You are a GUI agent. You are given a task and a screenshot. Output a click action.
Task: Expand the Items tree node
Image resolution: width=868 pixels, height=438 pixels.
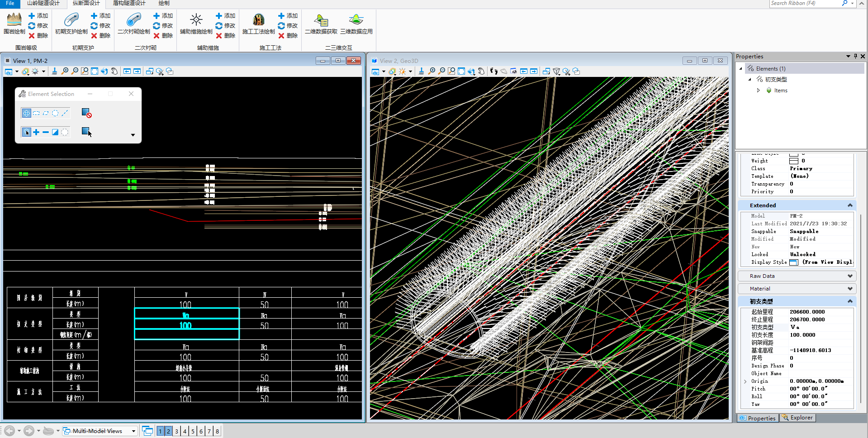pyautogui.click(x=759, y=90)
